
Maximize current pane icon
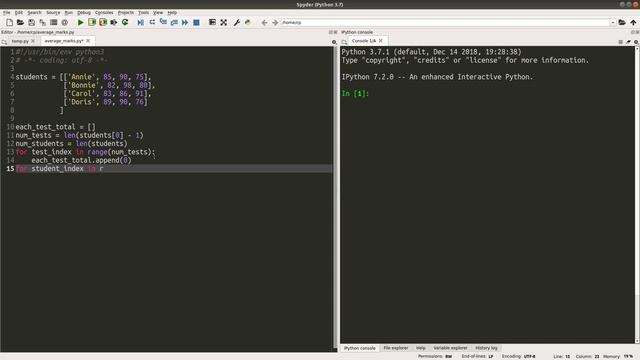(x=212, y=22)
